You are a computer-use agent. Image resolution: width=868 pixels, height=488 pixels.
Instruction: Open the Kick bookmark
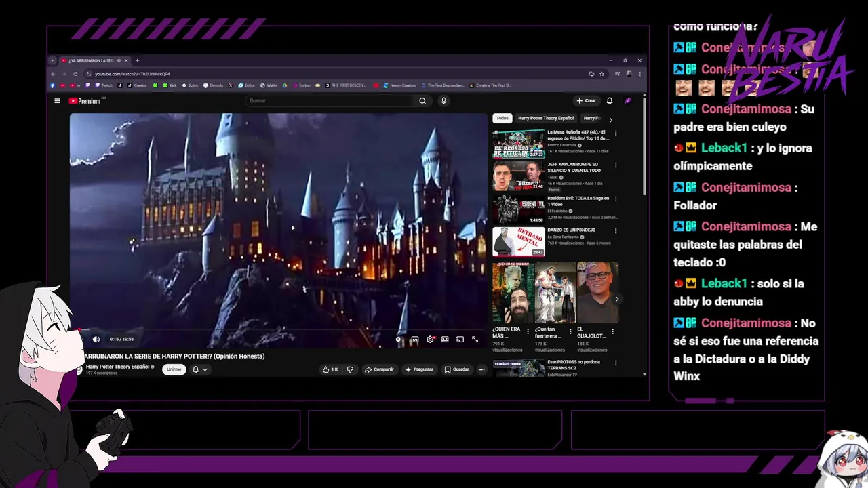[169, 85]
